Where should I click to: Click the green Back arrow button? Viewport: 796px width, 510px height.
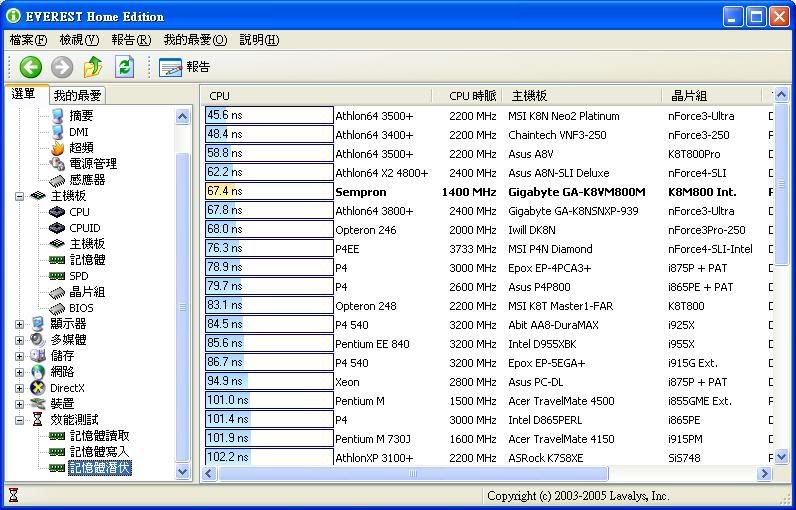30,67
